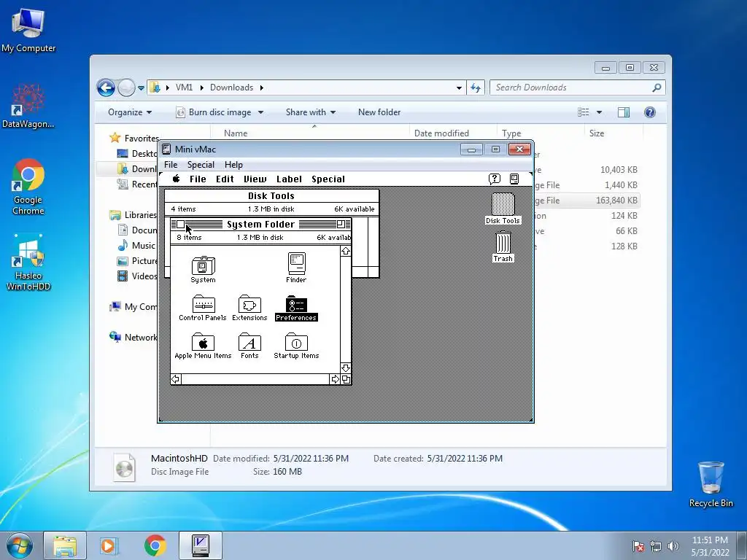Open My Computer desktop icon
Viewport: 747px width, 560px height.
(x=28, y=29)
